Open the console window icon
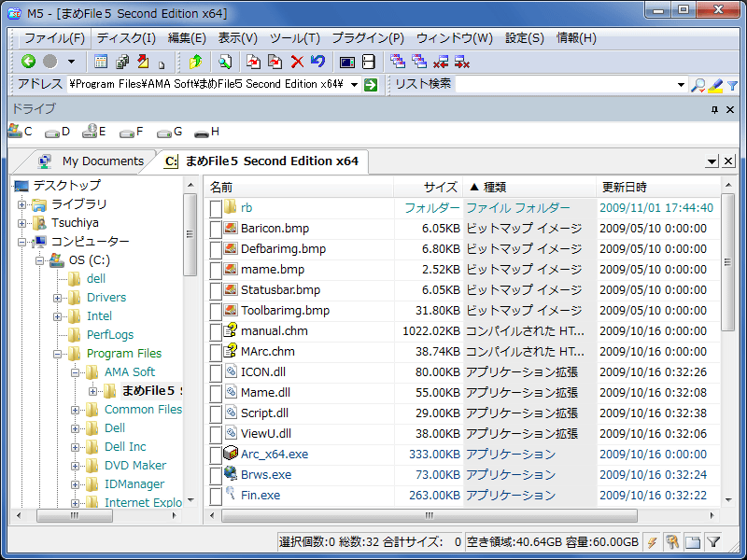The image size is (747, 560). 346,62
